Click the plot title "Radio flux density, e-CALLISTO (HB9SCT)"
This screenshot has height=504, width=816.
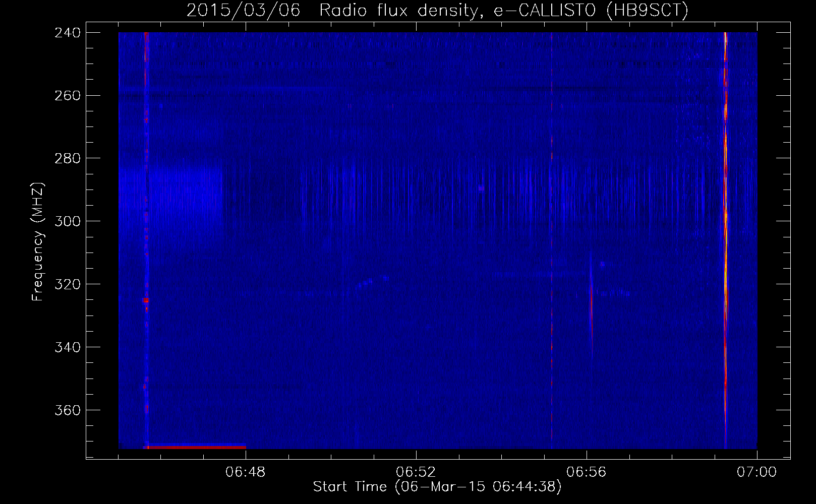tap(503, 10)
